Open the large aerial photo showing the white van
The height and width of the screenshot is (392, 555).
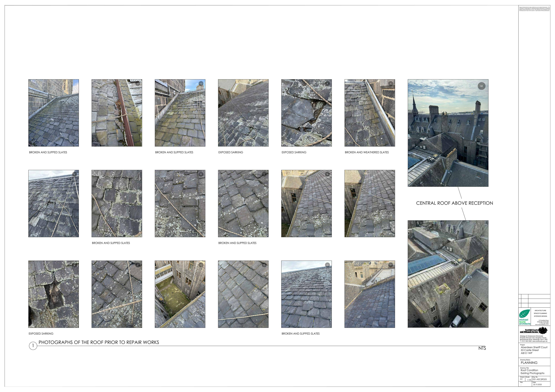point(448,274)
